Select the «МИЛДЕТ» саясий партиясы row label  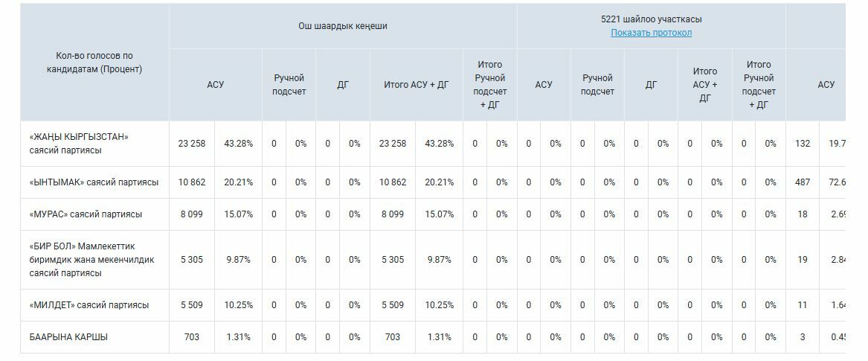tap(89, 305)
